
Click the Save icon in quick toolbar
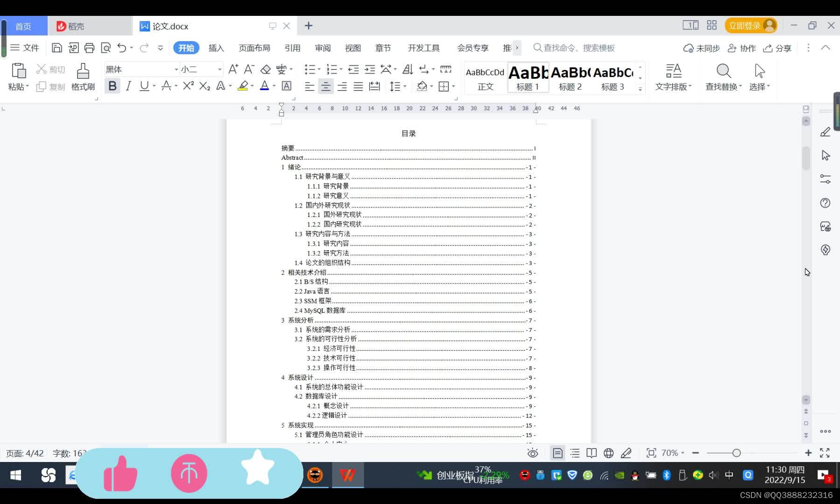[x=57, y=48]
